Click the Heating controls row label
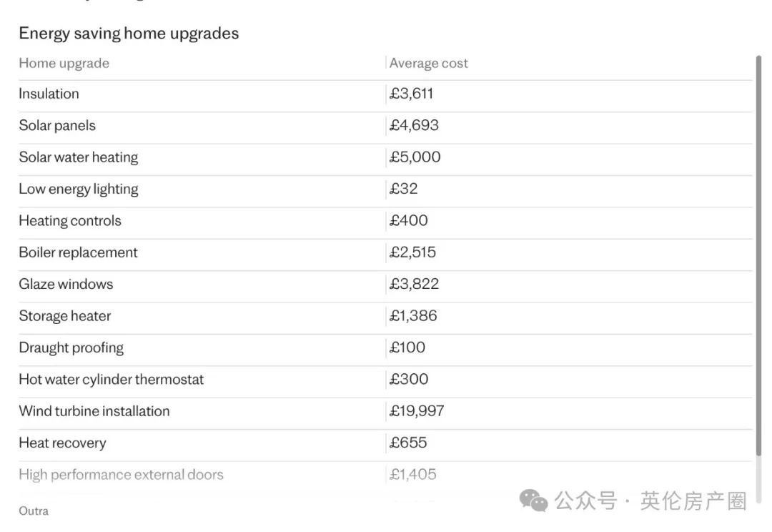Screen dimensions: 772x532 [x=70, y=221]
